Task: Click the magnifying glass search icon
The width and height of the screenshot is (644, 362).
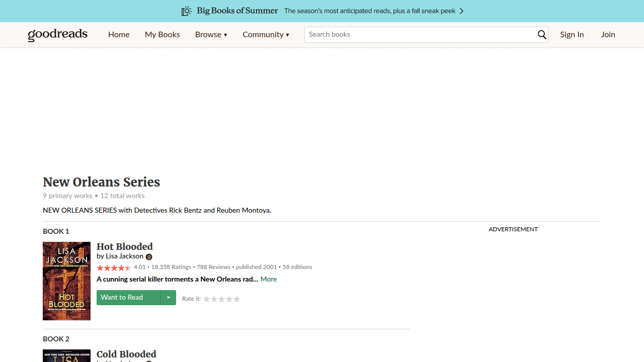Action: pos(542,35)
